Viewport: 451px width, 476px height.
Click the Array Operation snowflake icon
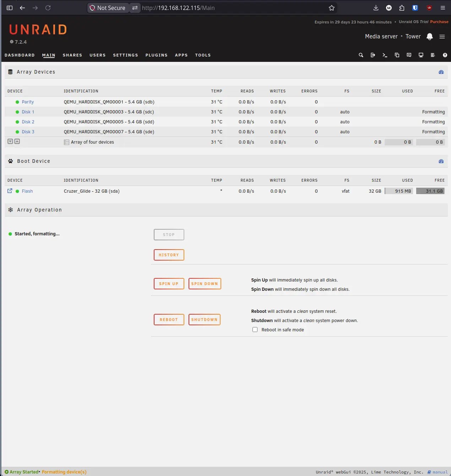click(10, 210)
